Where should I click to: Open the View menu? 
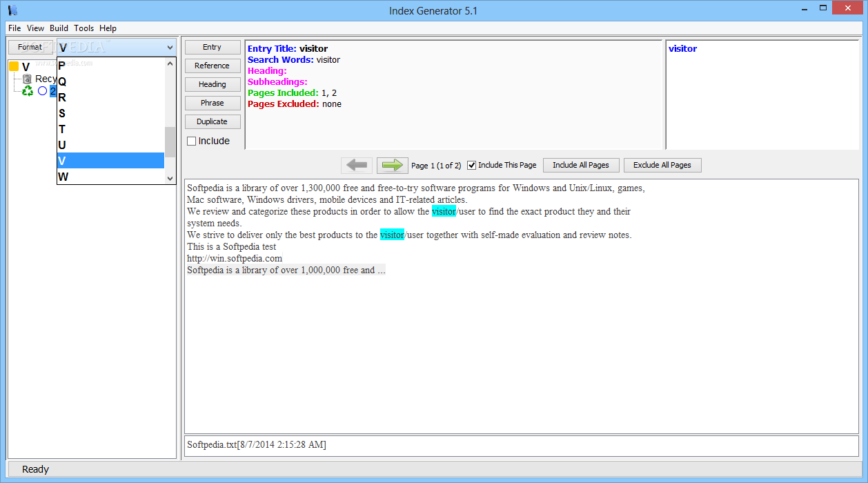36,28
